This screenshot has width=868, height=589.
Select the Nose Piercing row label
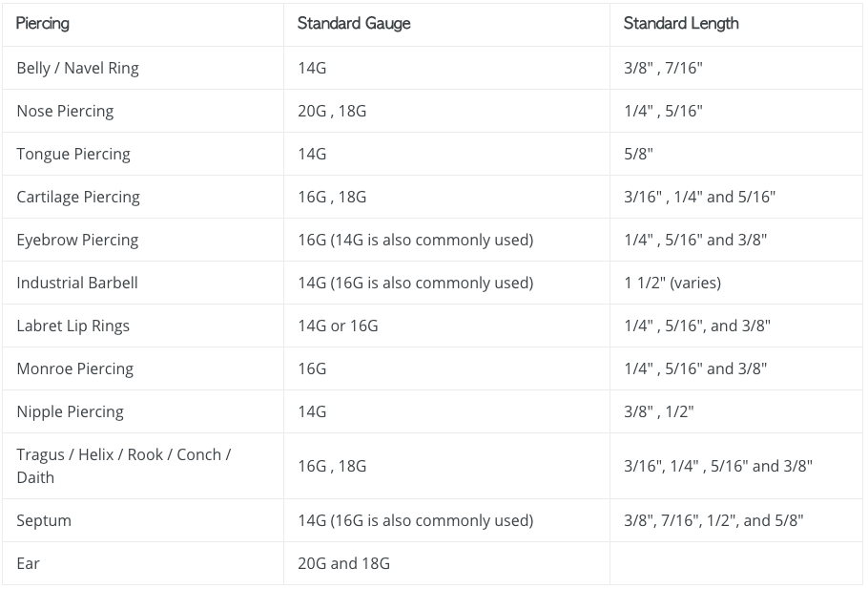[65, 111]
